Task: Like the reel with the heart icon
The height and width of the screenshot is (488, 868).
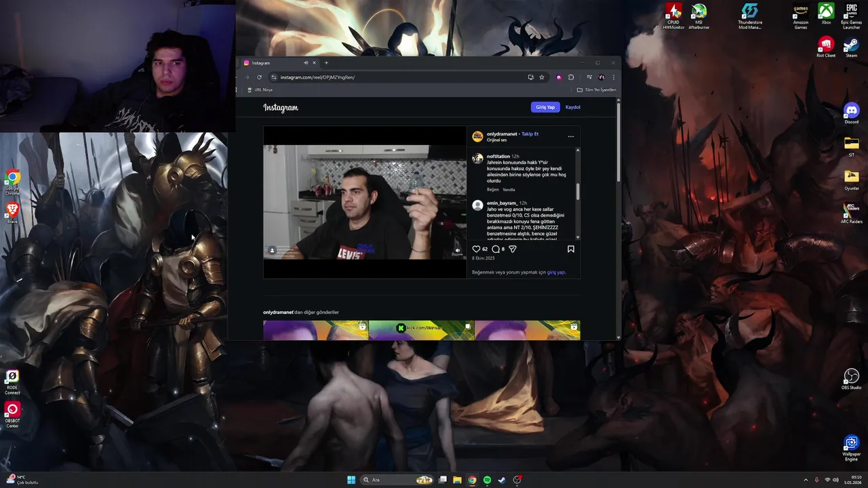Action: coord(476,249)
